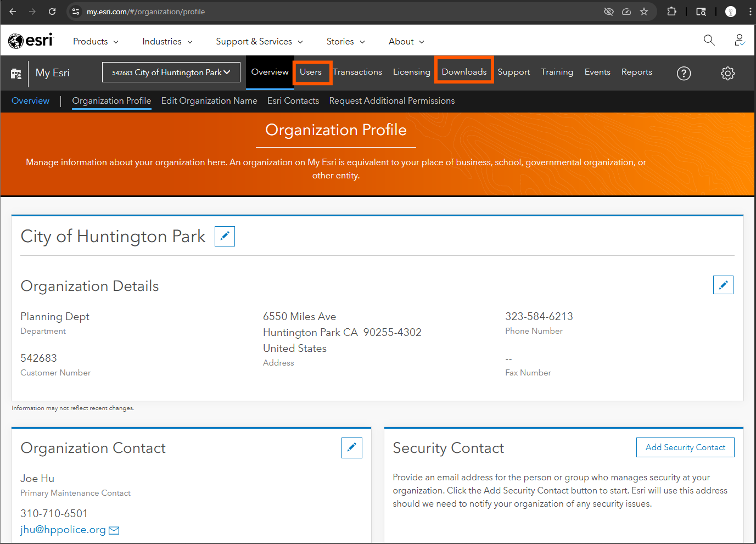Click the My Esri title text

click(x=53, y=73)
